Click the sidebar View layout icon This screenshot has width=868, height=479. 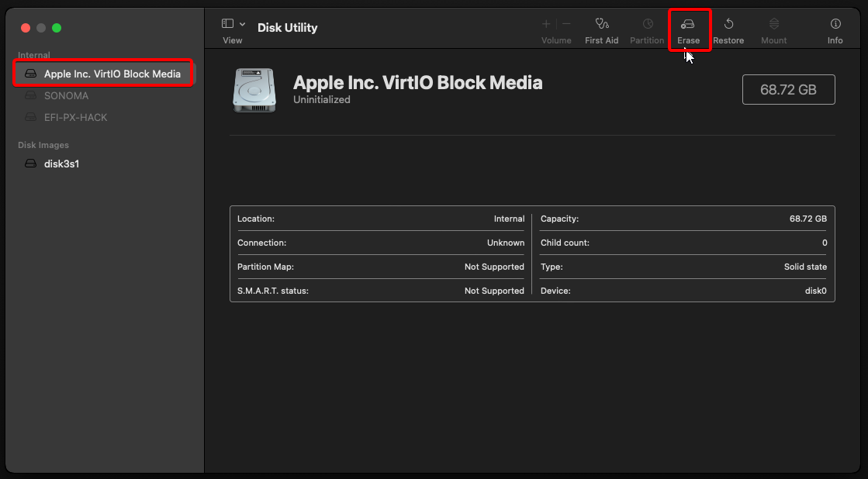[x=227, y=24]
